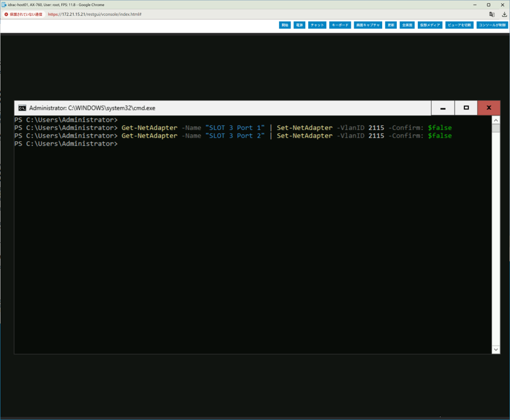The width and height of the screenshot is (510, 420).
Task: Click the terminal scrollbar thumb
Action: pos(495,128)
